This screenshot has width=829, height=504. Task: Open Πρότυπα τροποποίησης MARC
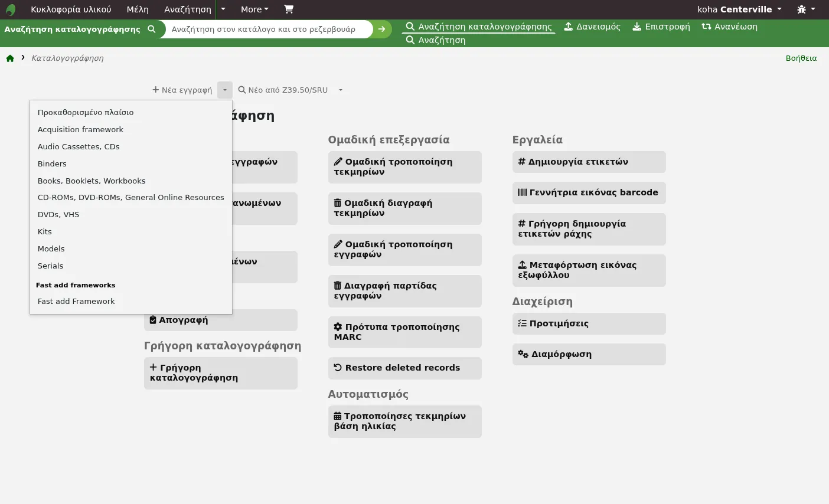pos(404,332)
